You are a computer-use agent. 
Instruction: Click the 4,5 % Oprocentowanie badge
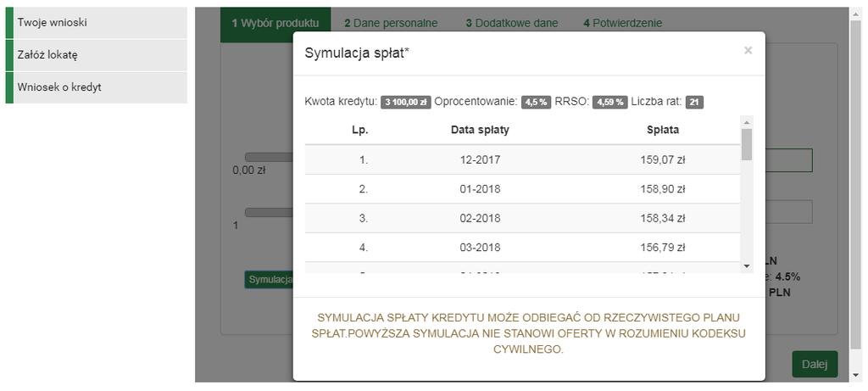tap(536, 103)
